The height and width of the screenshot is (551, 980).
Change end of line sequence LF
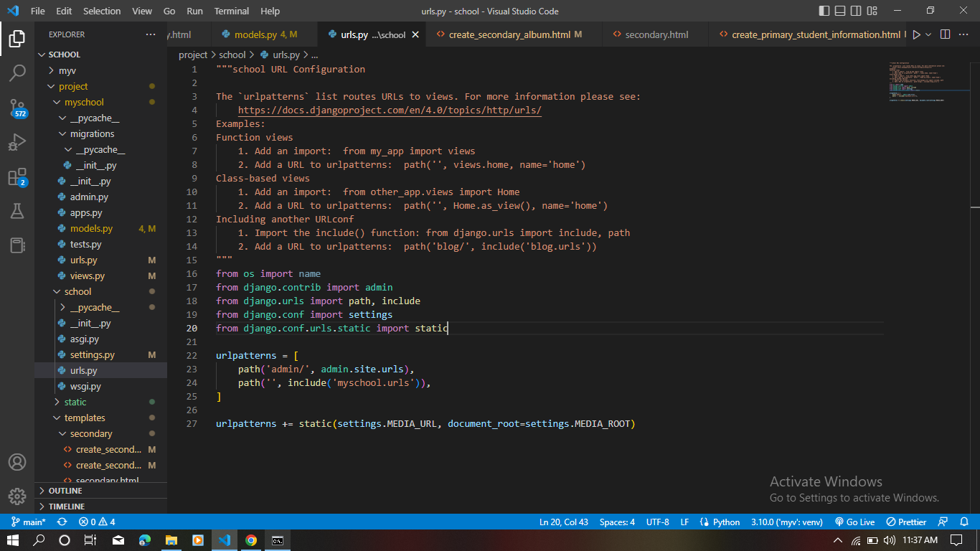[x=684, y=522]
